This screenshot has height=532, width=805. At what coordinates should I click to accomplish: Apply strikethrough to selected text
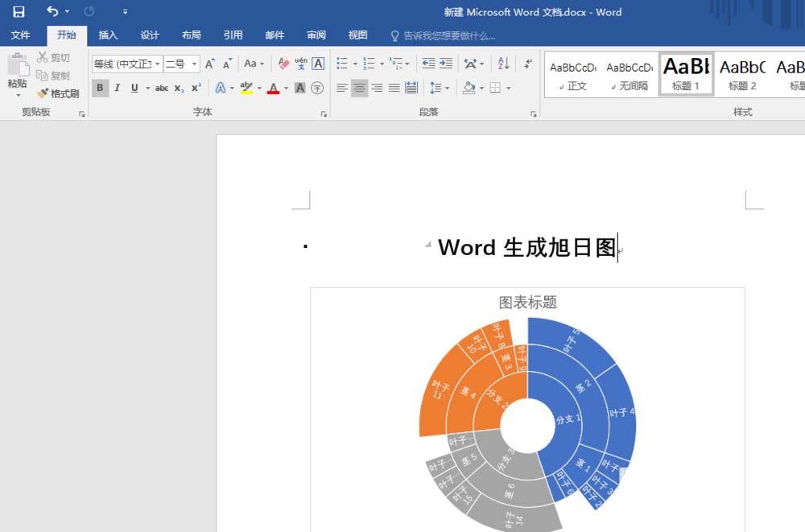click(162, 88)
